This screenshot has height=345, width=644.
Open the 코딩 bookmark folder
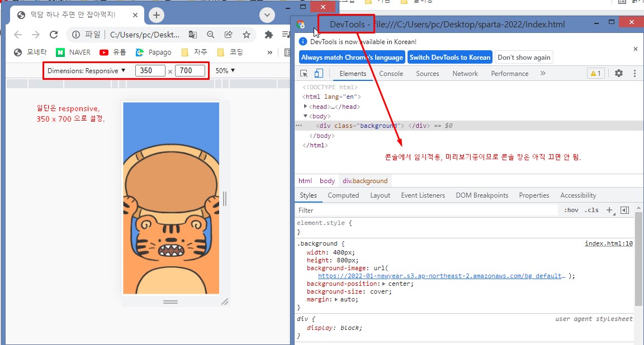[x=230, y=52]
